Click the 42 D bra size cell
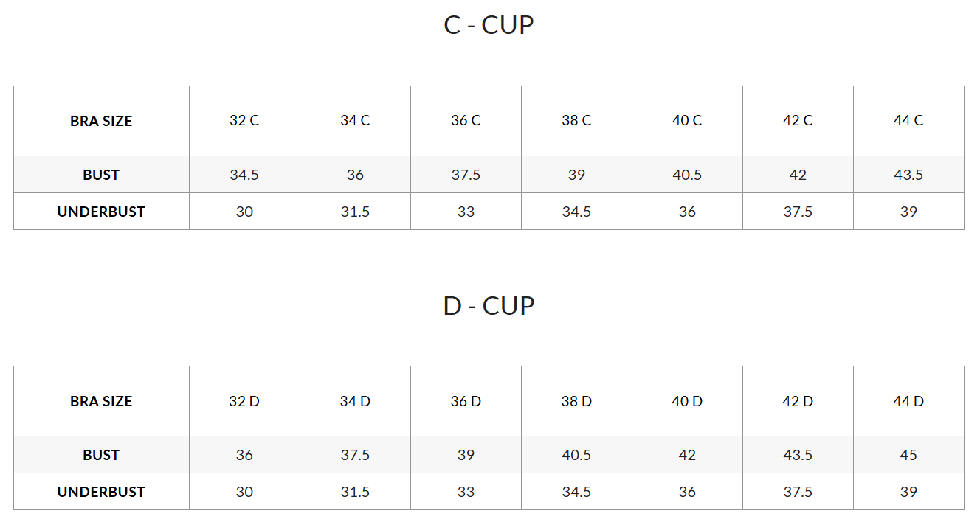980x522 pixels. click(798, 401)
